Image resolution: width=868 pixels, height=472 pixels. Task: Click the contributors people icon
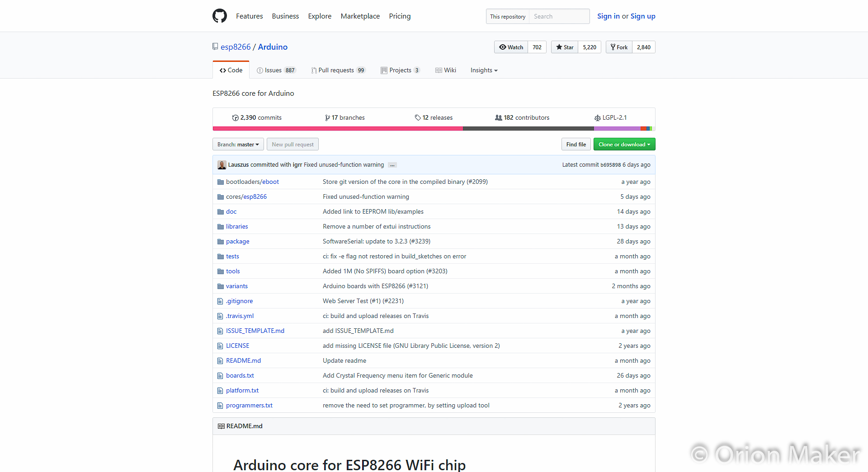point(498,118)
